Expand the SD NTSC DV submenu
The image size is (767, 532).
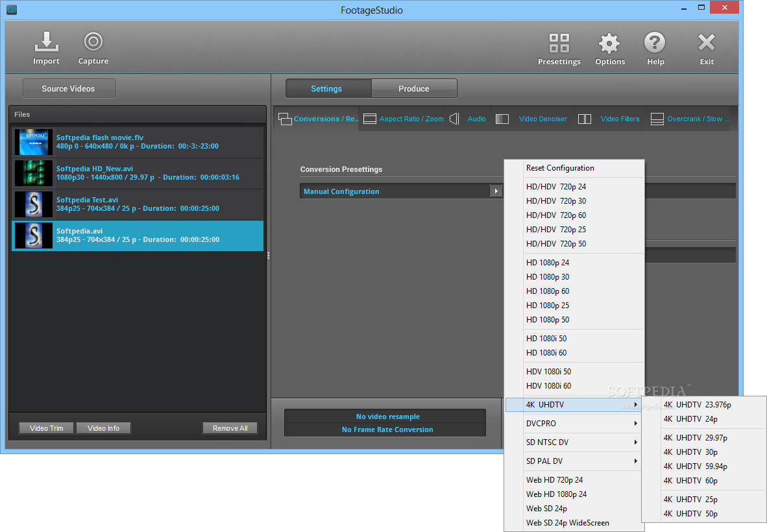click(x=574, y=442)
